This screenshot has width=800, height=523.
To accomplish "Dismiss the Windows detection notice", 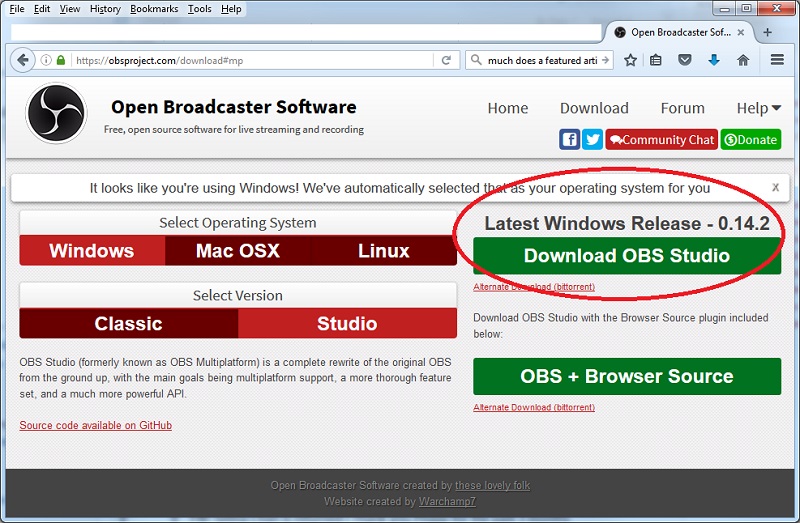I will pos(776,187).
